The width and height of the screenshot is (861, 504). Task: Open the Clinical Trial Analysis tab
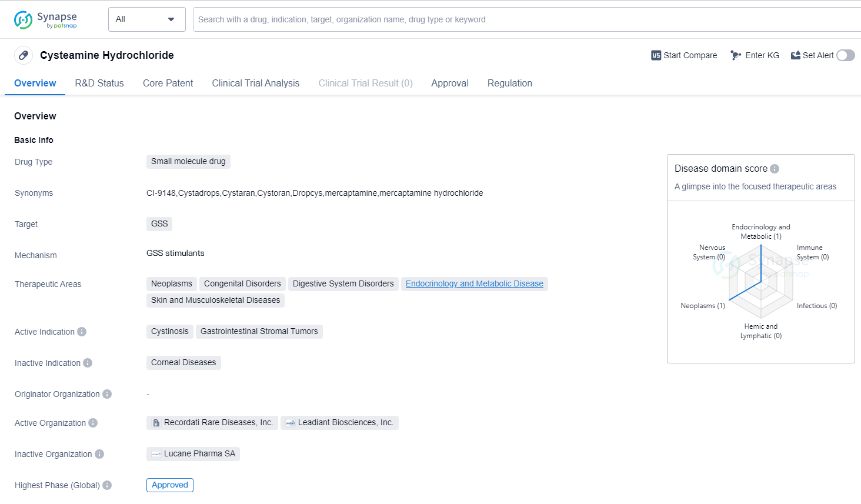pos(255,84)
